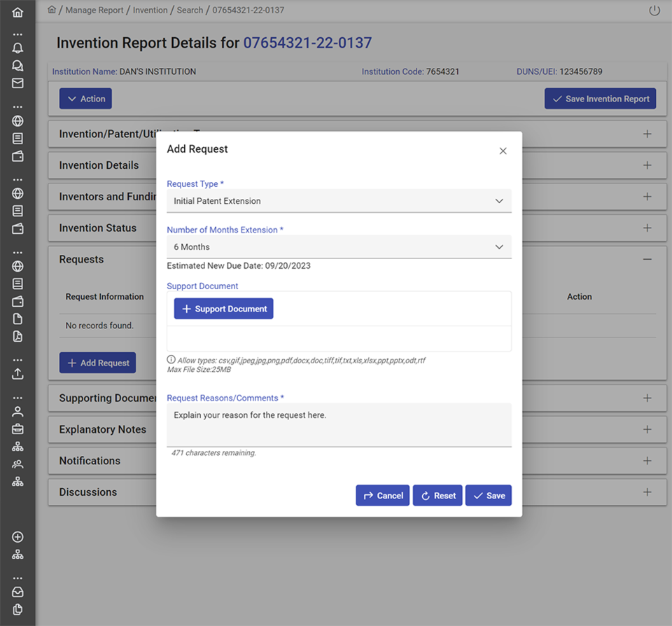Image resolution: width=672 pixels, height=626 pixels.
Task: Open the plus-circle icon near sidebar bottom
Action: 17,537
